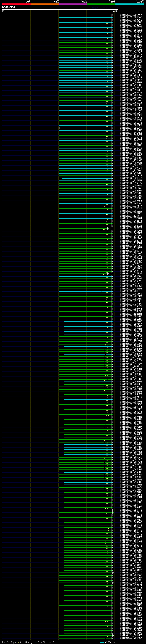Select label UniRef100_P04711
This screenshot has height=644, width=146.
point(131,366)
